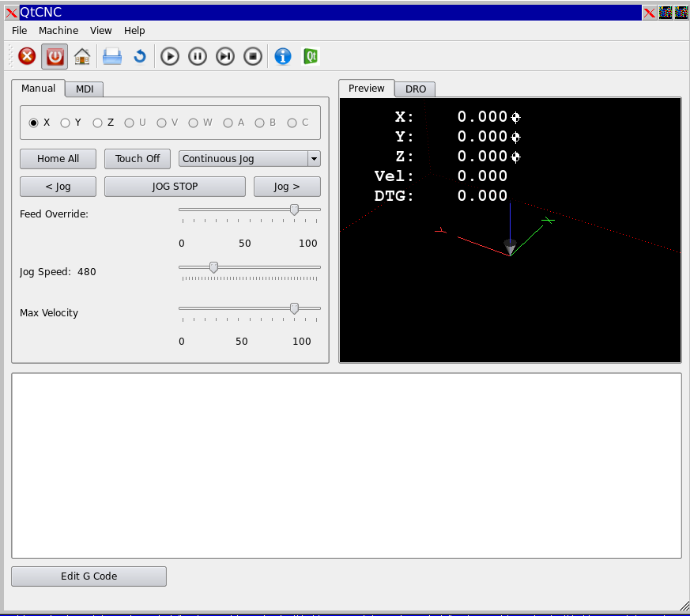Open the View menu
The width and height of the screenshot is (690, 616).
coord(100,30)
